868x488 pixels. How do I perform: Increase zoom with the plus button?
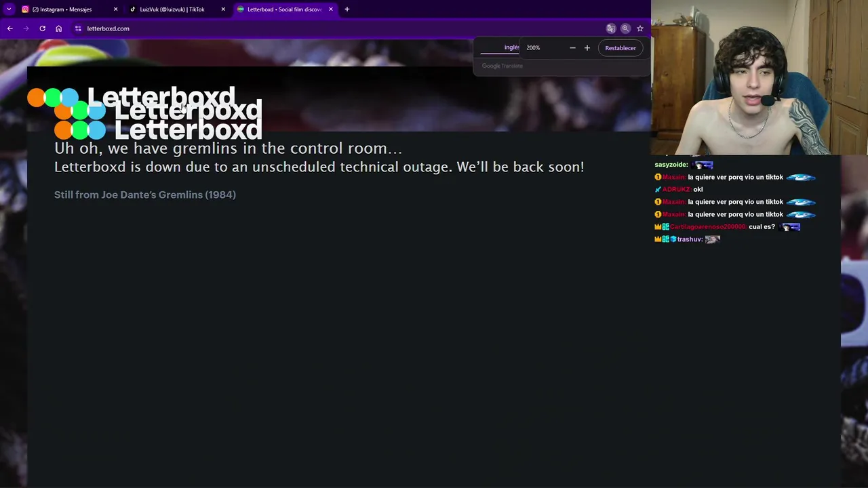pyautogui.click(x=587, y=48)
